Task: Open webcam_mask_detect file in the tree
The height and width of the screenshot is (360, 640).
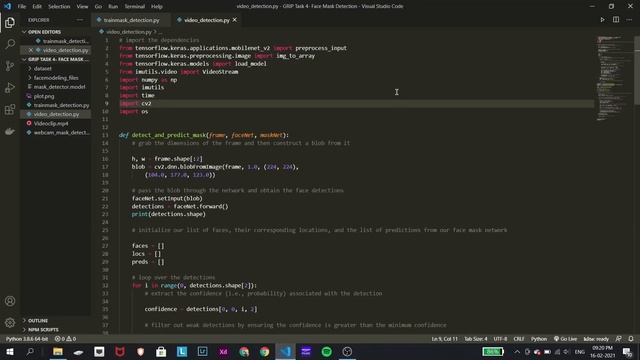Action: pyautogui.click(x=56, y=133)
